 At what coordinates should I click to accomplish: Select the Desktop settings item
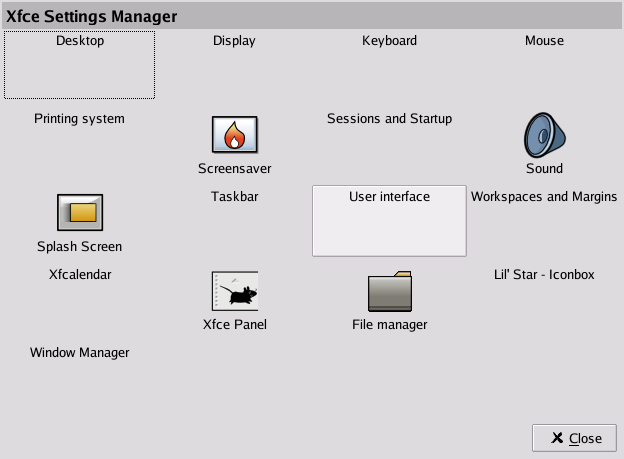pos(80,41)
